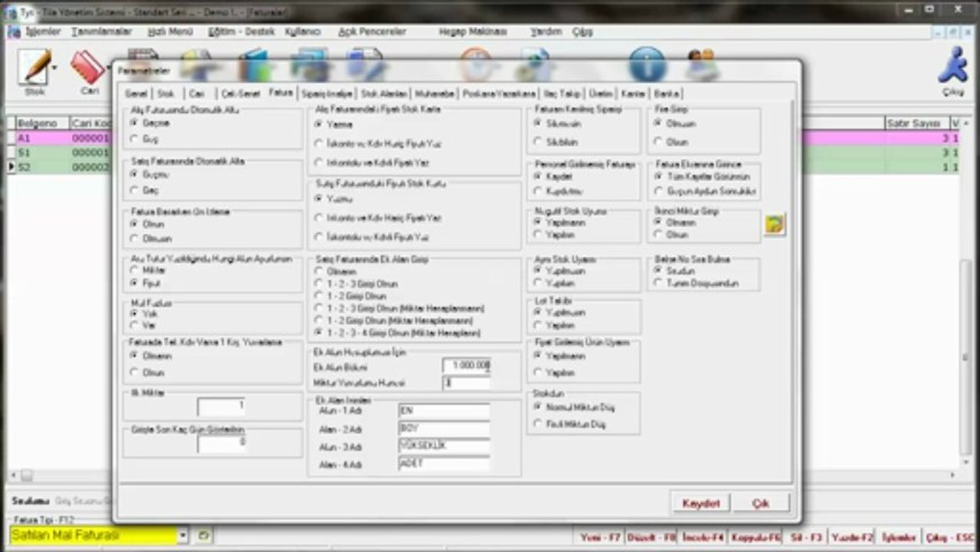980x552 pixels.
Task: Expand the Stok icon dropdown arrow
Action: pyautogui.click(x=54, y=68)
